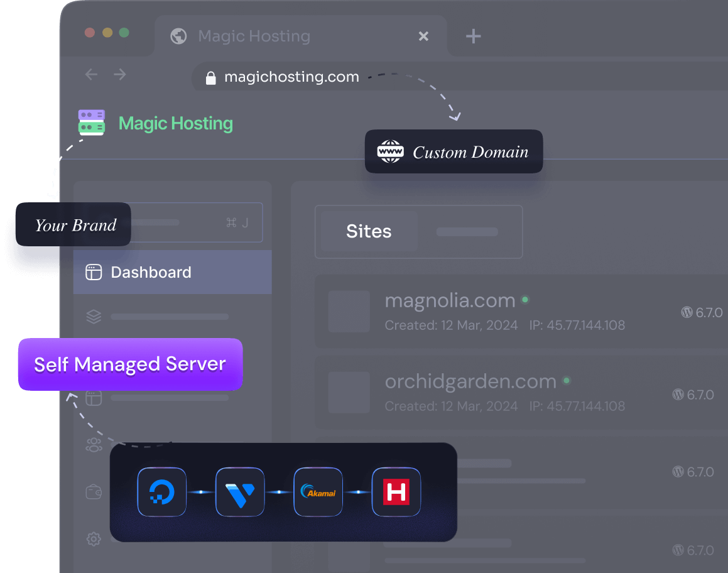The image size is (728, 573).
Task: Click the users group sidebar icon
Action: pos(94,445)
